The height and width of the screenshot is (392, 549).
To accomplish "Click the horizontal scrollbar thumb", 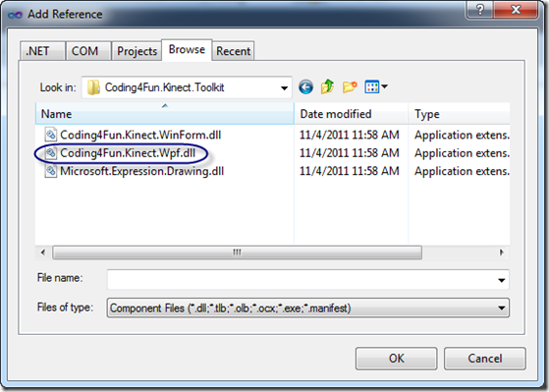I will click(237, 252).
